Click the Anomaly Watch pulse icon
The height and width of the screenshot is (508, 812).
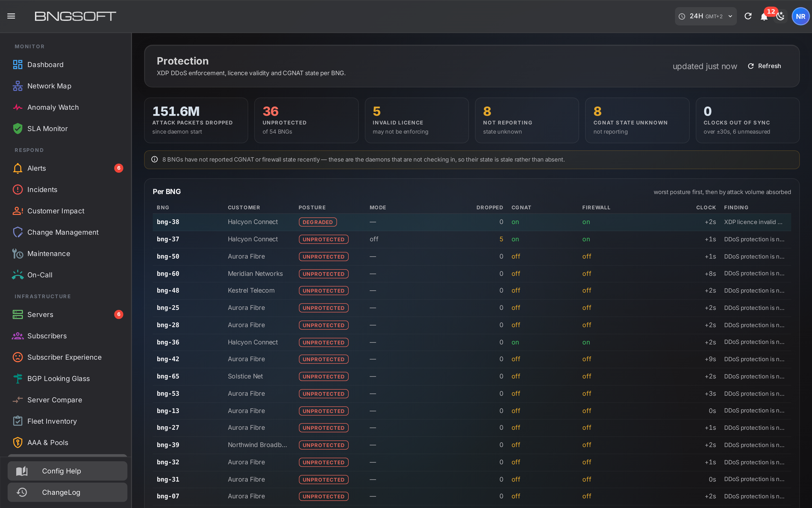pyautogui.click(x=18, y=107)
